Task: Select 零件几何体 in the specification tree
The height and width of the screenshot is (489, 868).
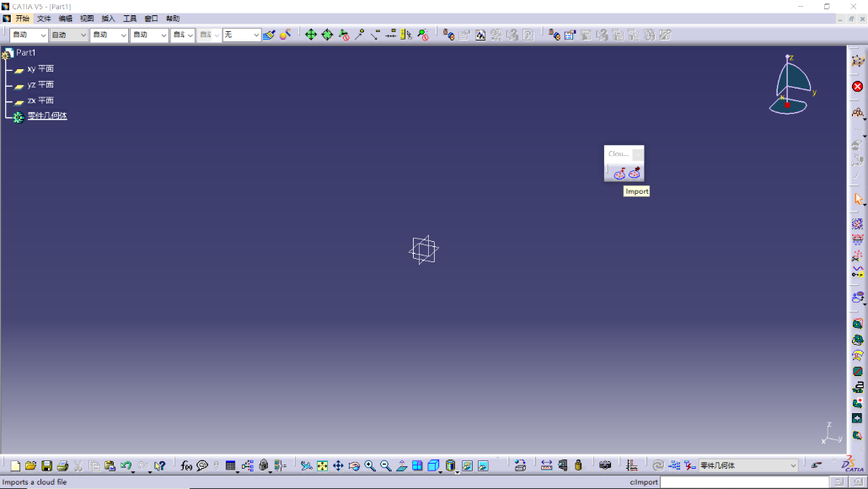Action: pos(47,116)
